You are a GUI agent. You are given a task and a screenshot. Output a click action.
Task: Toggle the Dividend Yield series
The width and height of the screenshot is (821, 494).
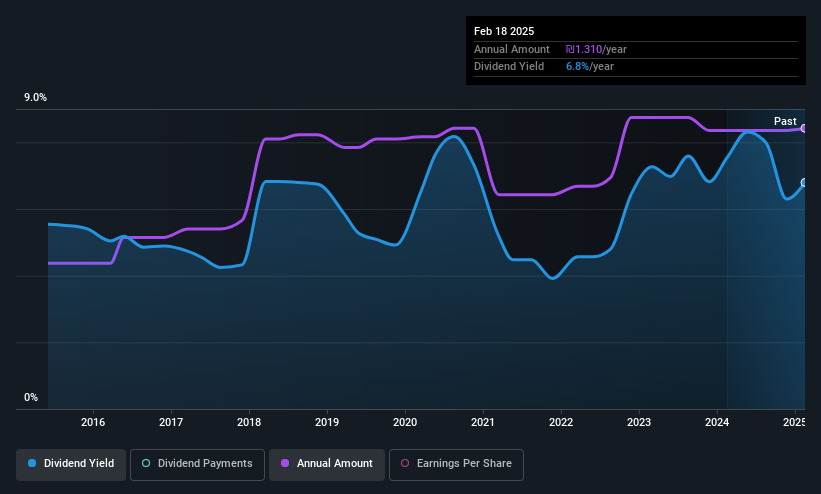click(x=71, y=464)
